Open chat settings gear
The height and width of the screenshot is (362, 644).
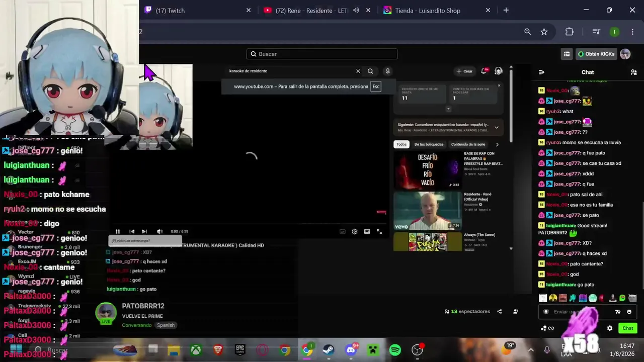coord(610,328)
